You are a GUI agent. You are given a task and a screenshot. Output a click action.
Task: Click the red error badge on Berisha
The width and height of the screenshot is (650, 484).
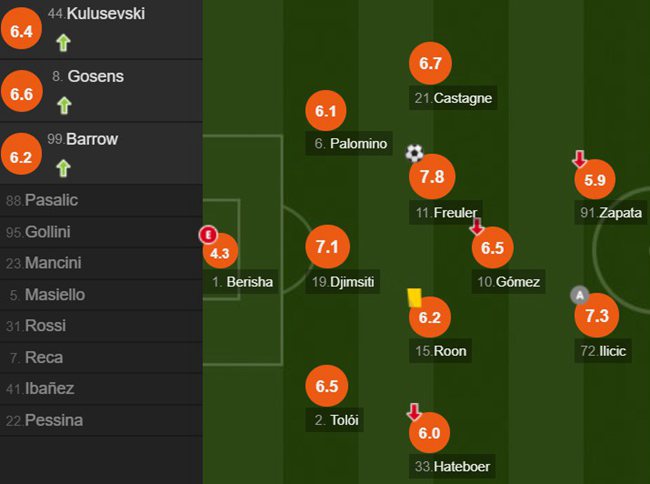(208, 235)
